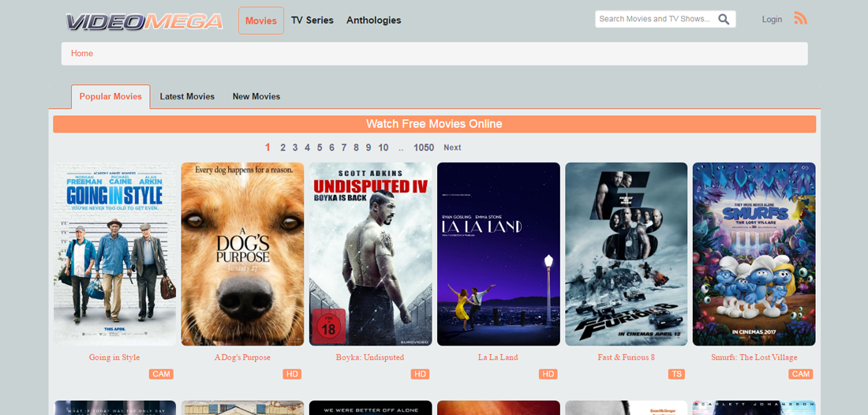The height and width of the screenshot is (415, 868).
Task: Click the Fast & Furious 8 title link
Action: point(626,357)
